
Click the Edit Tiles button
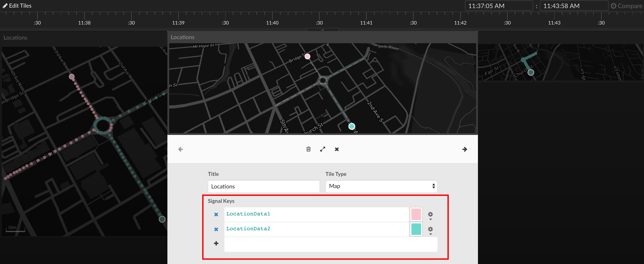pos(17,6)
